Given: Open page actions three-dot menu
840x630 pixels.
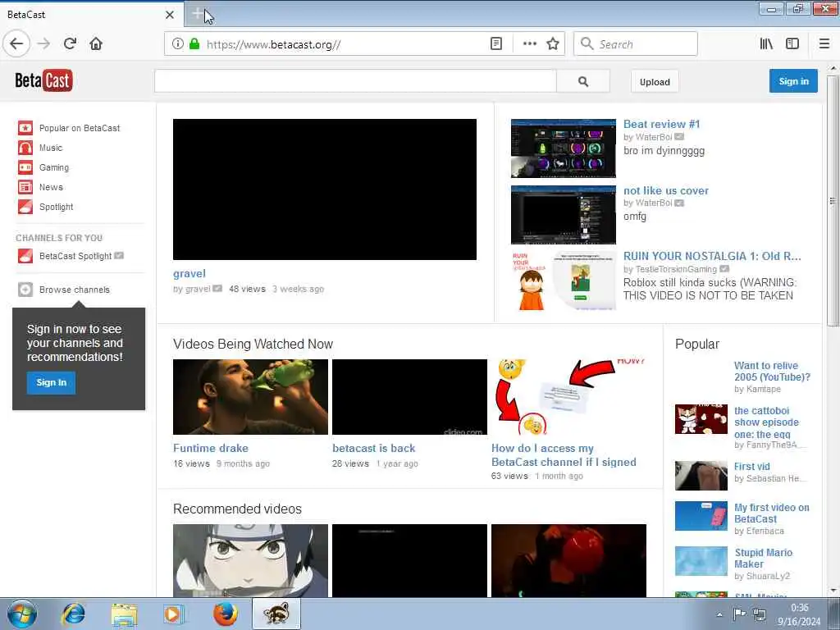Looking at the screenshot, I should coord(529,44).
